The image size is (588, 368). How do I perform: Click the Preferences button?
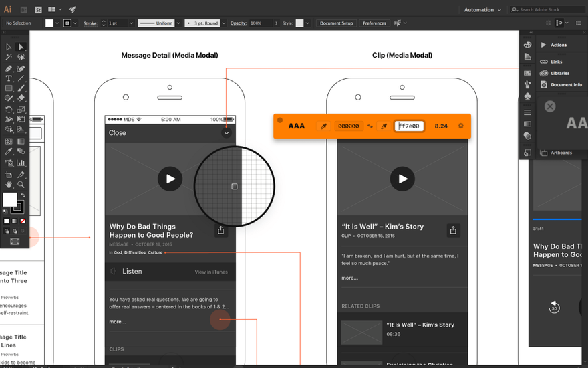[x=374, y=23]
